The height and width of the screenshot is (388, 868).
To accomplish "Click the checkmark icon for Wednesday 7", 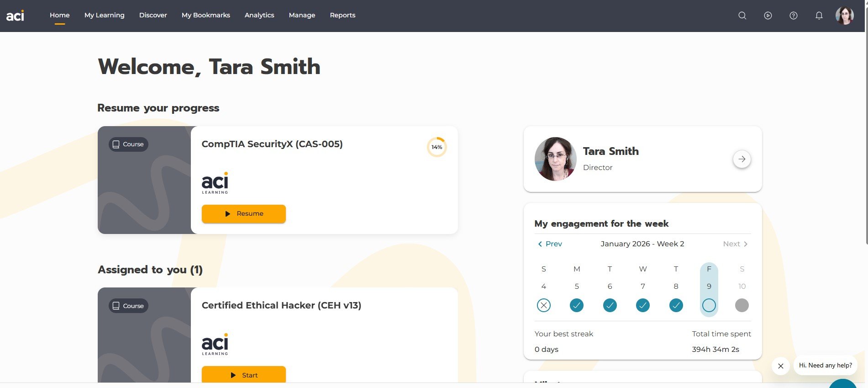I will click(x=643, y=305).
